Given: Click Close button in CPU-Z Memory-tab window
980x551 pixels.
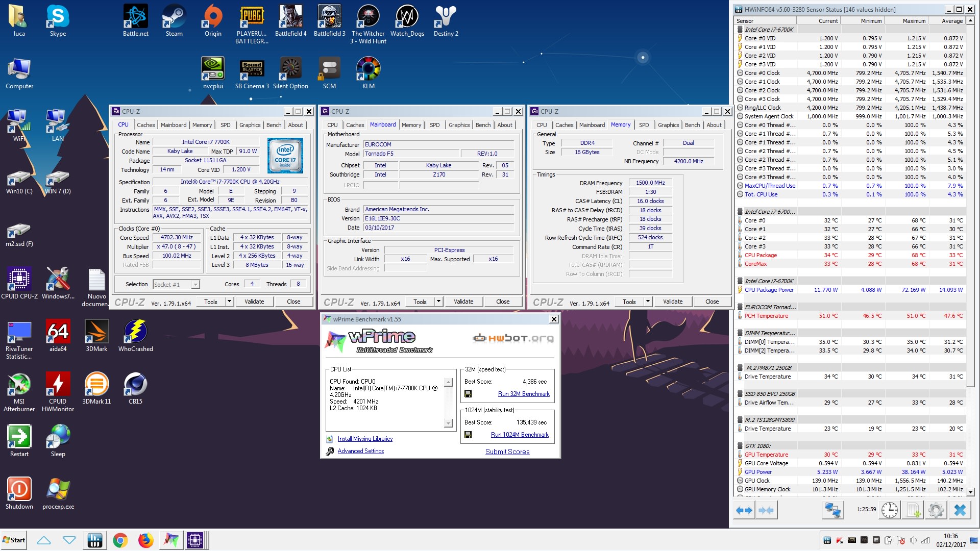Looking at the screenshot, I should click(712, 302).
